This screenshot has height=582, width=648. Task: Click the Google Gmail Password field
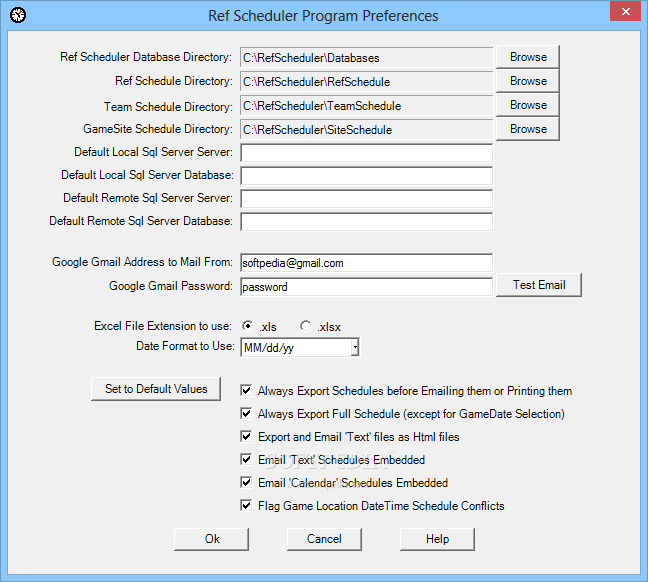pyautogui.click(x=366, y=286)
